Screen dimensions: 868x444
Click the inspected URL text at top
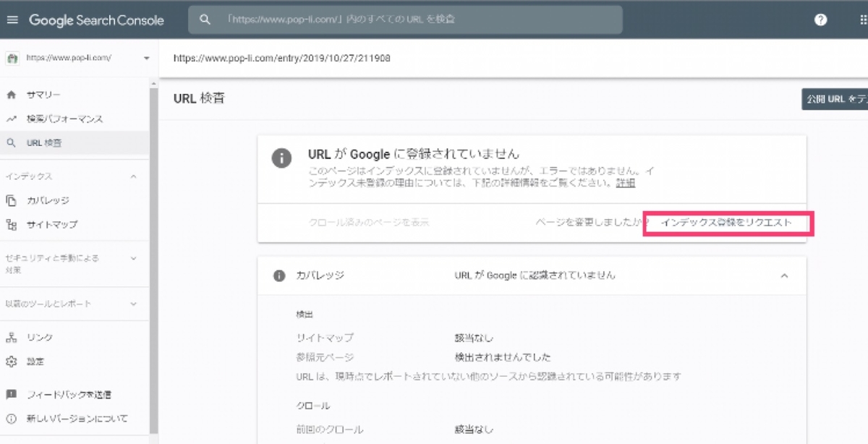tap(282, 58)
